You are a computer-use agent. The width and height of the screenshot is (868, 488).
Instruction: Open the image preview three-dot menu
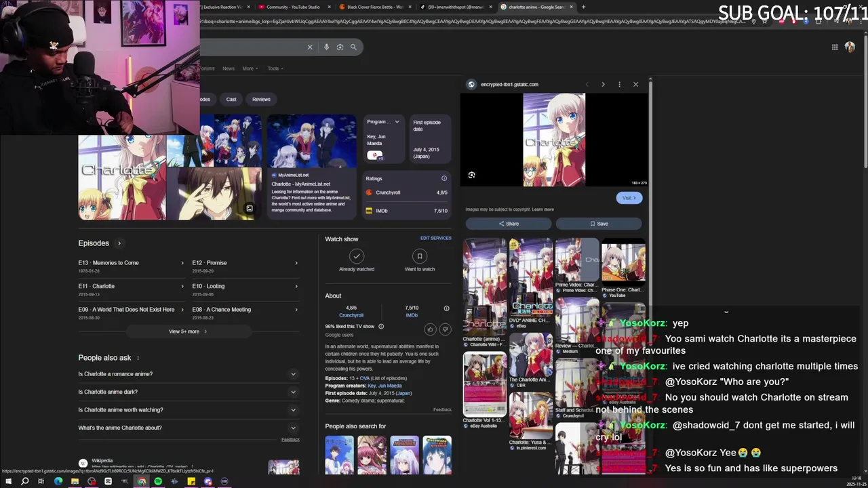click(619, 84)
